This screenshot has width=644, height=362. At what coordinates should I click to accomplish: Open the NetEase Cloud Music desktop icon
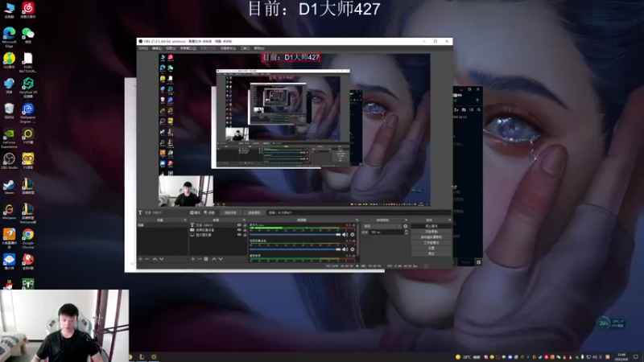pos(28,10)
